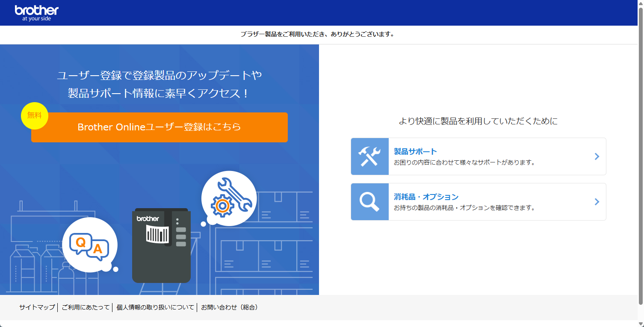Open Brother Online user registration button
644x327 pixels.
(x=160, y=127)
